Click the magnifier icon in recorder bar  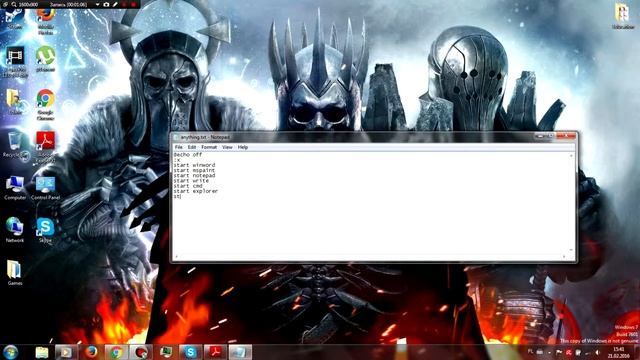point(14,4)
